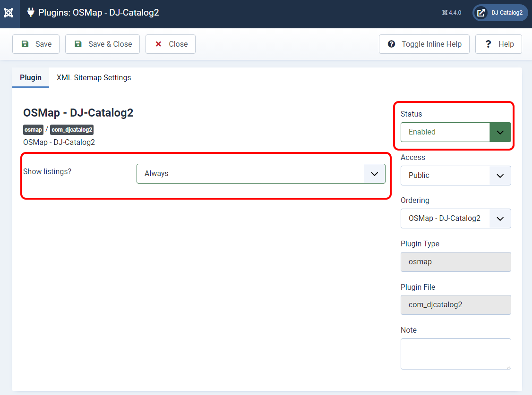The width and height of the screenshot is (532, 395).
Task: Click the com_djcatalog2 badge
Action: [72, 130]
